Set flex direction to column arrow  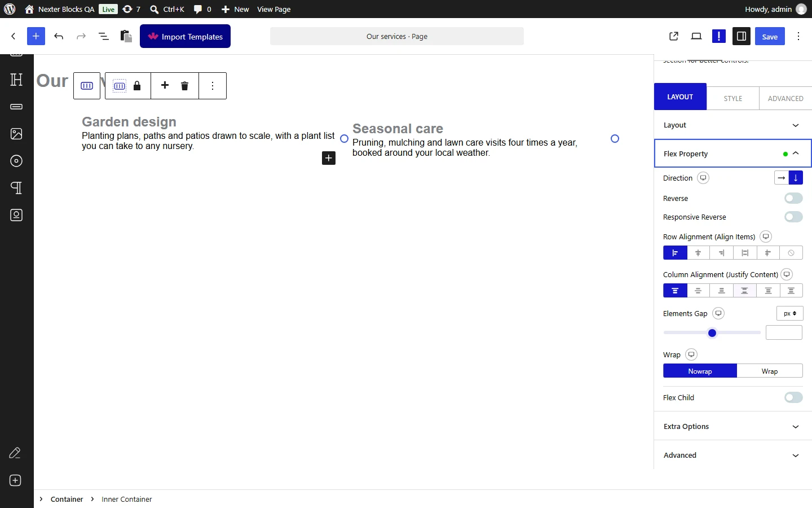[796, 178]
